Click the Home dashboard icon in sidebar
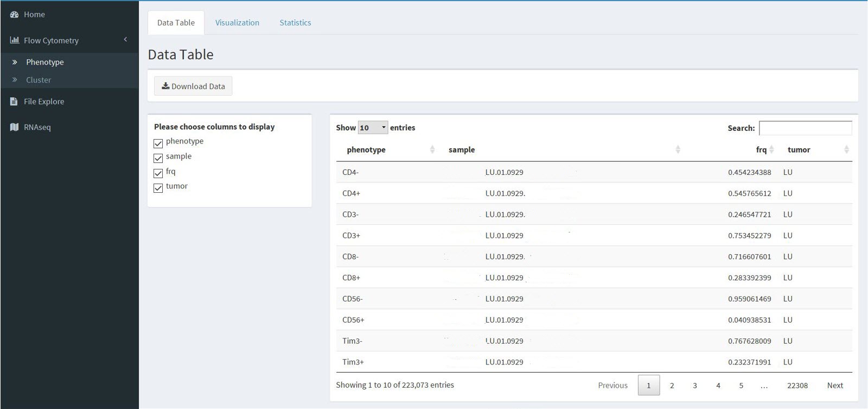 coord(14,15)
